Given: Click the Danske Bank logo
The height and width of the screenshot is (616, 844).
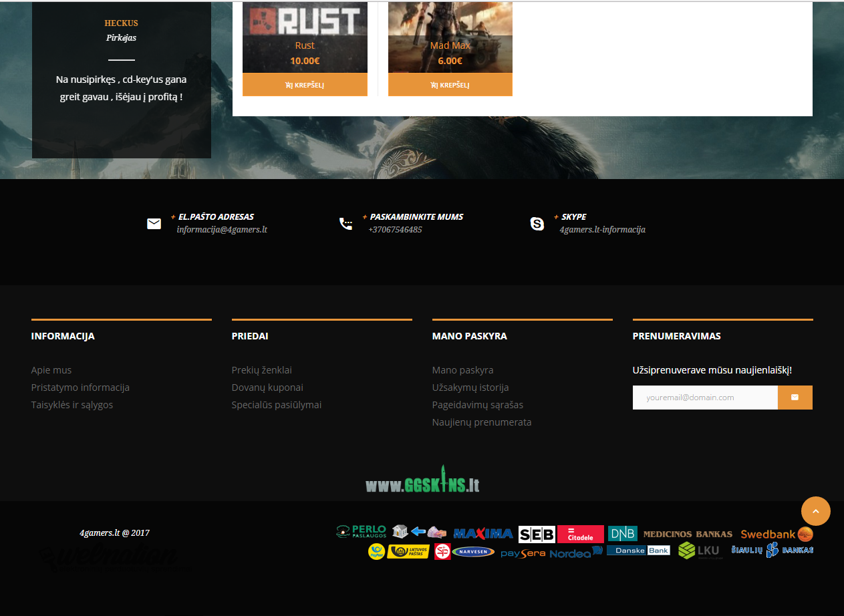Looking at the screenshot, I should pos(638,551).
